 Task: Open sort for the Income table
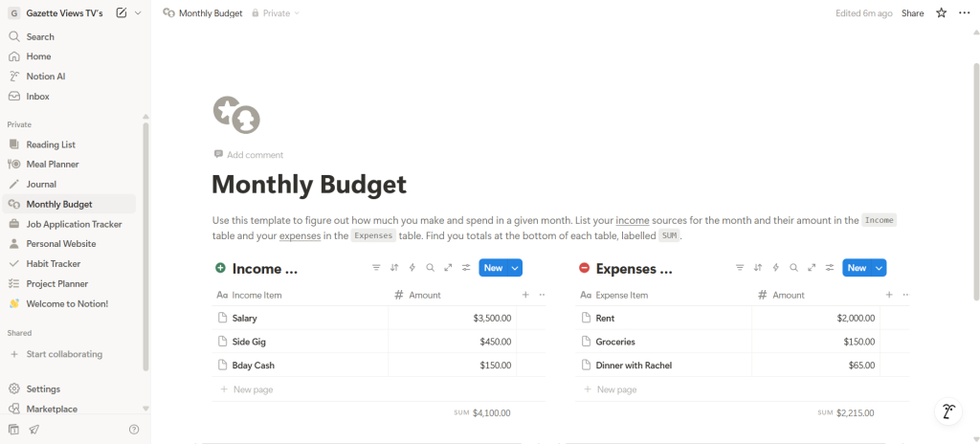tap(394, 268)
